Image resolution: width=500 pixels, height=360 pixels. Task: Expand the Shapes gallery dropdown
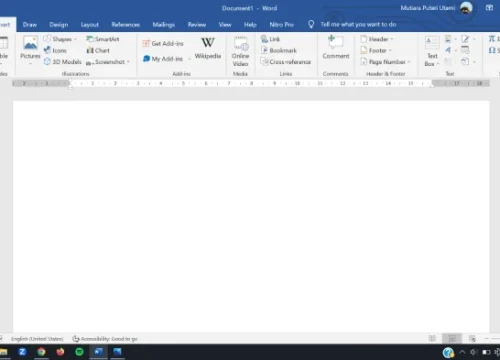pos(60,39)
